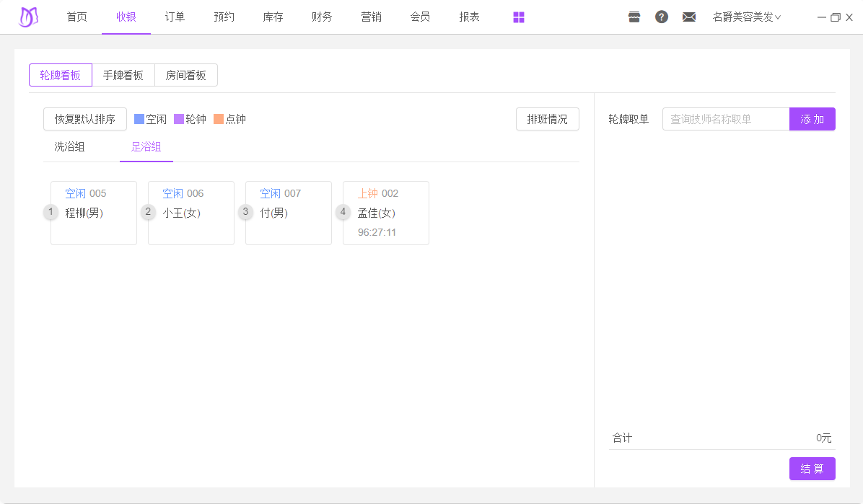863x504 pixels.
Task: Click the purple app logo icon
Action: tap(28, 17)
